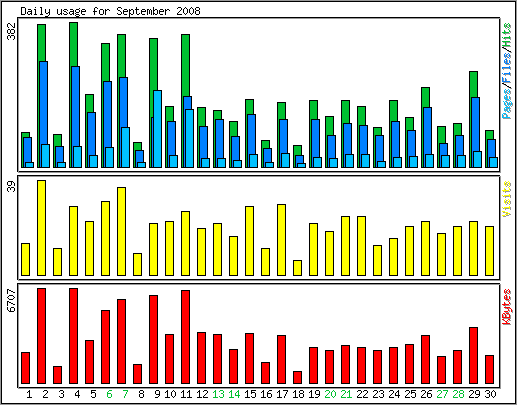Select the red 'KBytes' legend label
517x405 pixels.
pos(507,307)
